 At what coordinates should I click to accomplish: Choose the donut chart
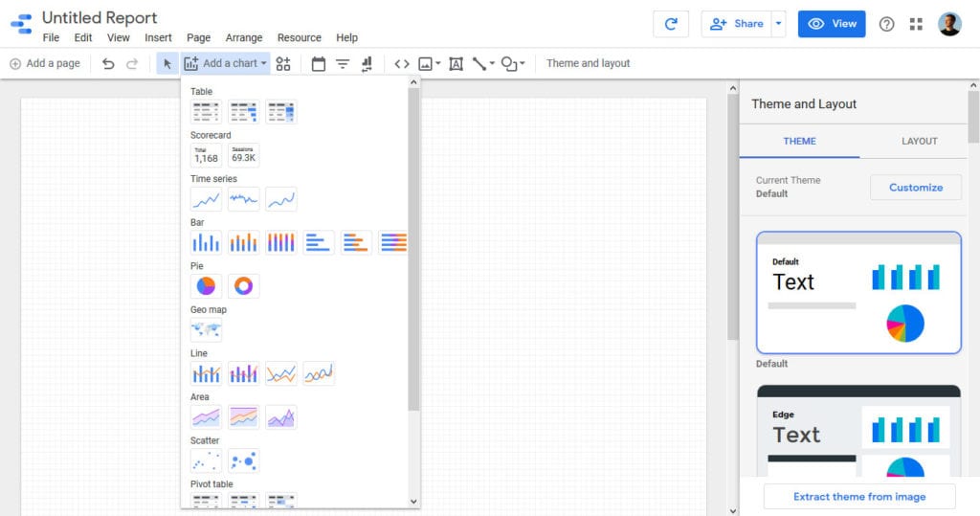point(243,286)
